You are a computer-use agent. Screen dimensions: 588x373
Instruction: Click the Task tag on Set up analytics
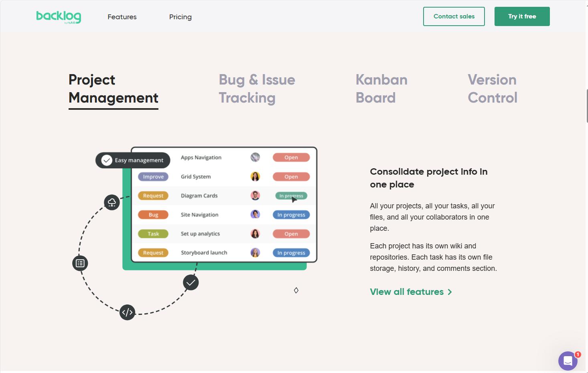(x=153, y=234)
